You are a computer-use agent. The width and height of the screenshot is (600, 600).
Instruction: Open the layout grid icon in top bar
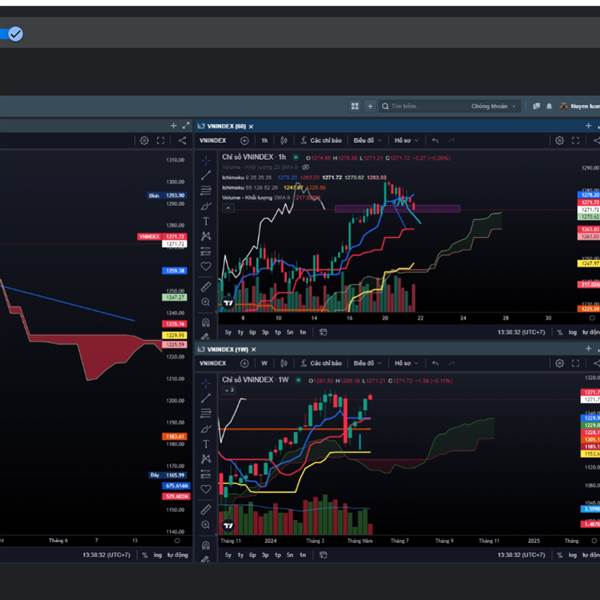point(355,106)
